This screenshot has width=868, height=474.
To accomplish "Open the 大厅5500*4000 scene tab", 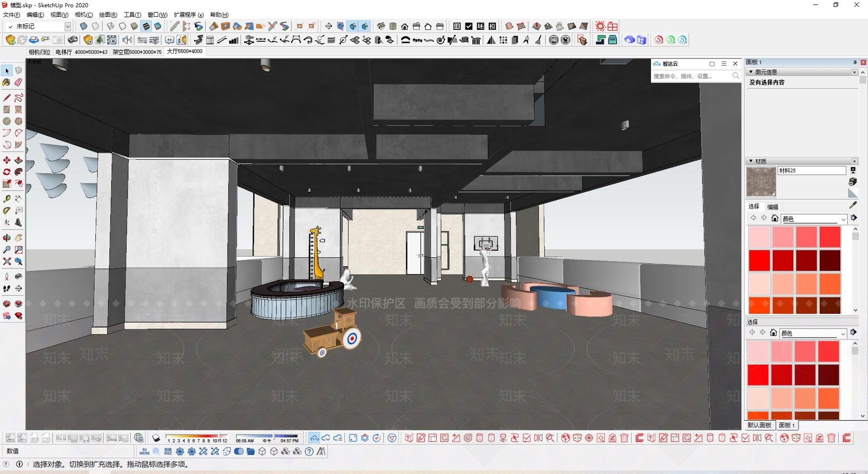I will 184,52.
